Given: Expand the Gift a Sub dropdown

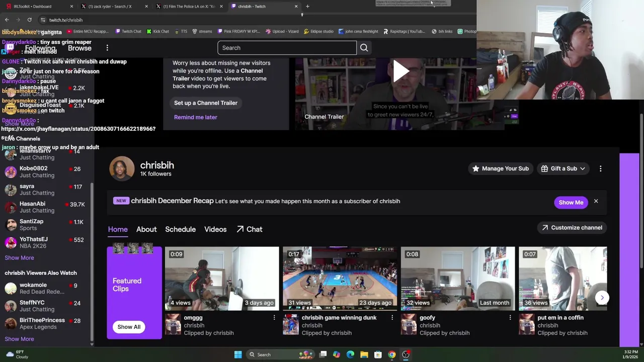Looking at the screenshot, I should [563, 169].
